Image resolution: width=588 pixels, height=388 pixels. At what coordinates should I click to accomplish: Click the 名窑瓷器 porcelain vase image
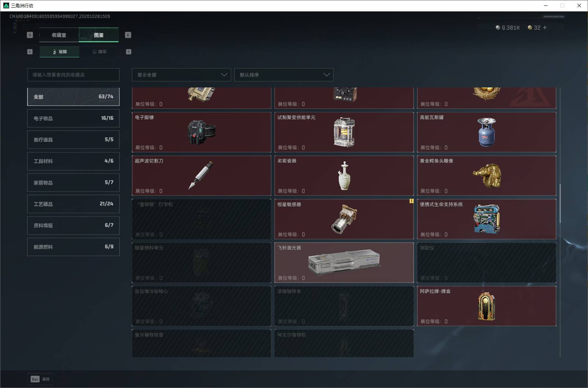344,176
